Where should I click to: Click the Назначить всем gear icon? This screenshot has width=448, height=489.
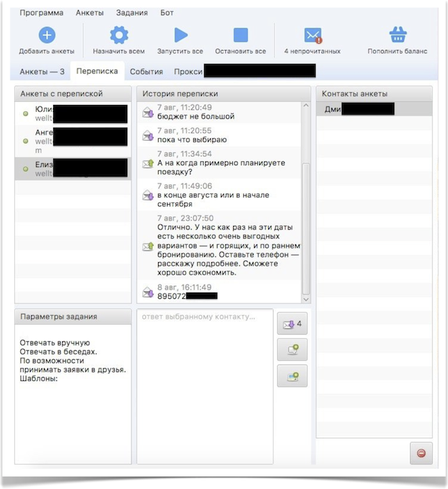(x=118, y=35)
